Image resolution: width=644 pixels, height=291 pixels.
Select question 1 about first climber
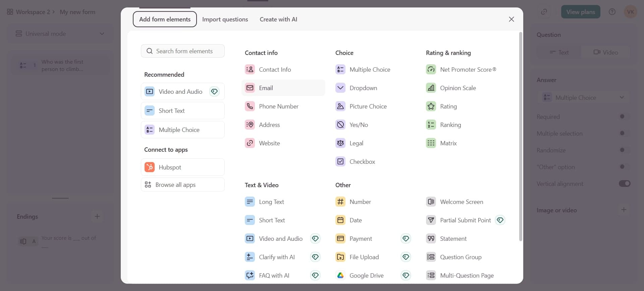[60, 65]
